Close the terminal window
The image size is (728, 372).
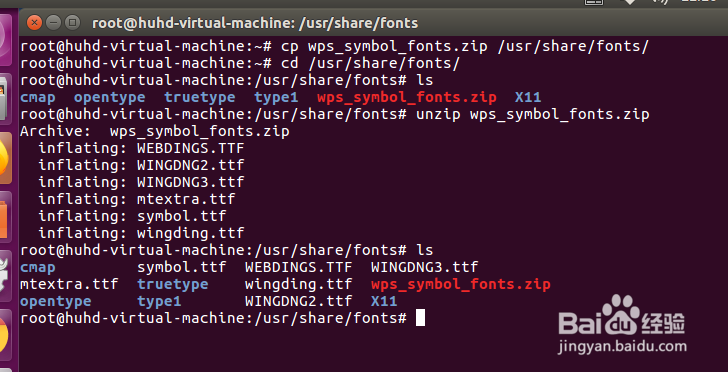(x=34, y=22)
